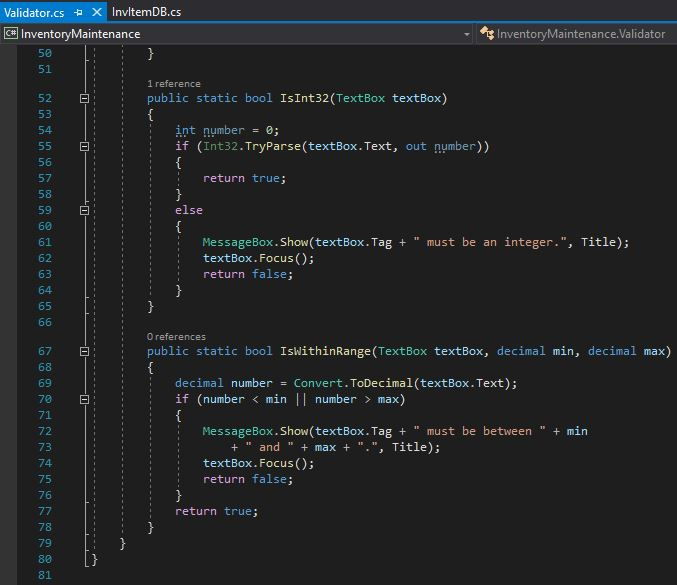
Task: Open the '0 references' CodeLens link
Action: point(176,337)
